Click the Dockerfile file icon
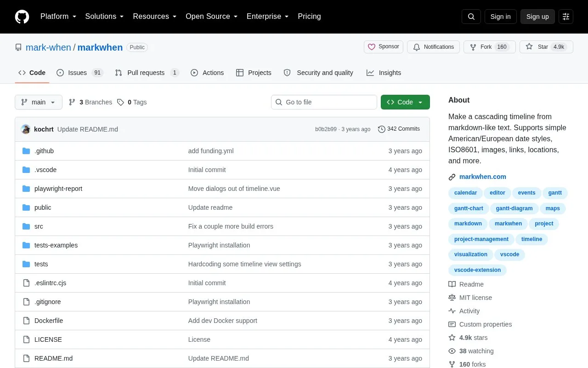588x368 pixels. coord(26,321)
